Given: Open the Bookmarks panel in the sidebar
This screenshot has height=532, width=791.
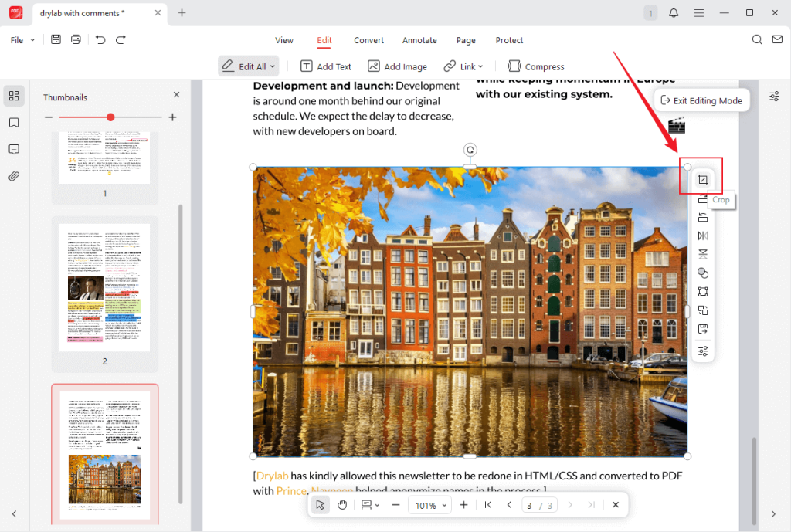Looking at the screenshot, I should [14, 123].
